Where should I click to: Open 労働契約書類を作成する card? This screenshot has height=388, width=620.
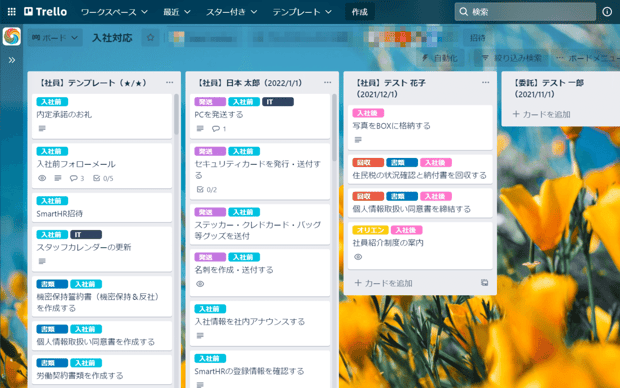tap(102, 369)
